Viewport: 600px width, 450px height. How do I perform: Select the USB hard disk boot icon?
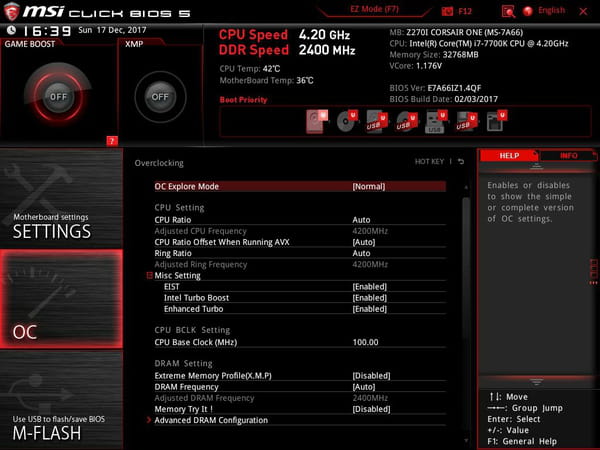(377, 121)
